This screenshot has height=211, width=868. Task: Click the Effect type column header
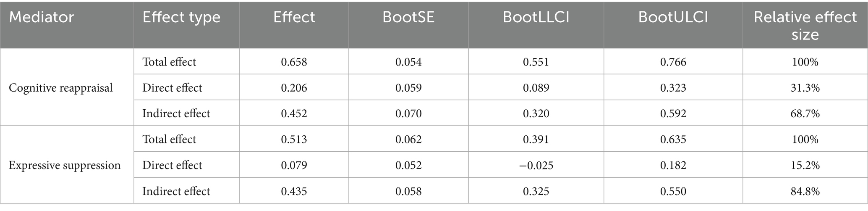pos(181,17)
